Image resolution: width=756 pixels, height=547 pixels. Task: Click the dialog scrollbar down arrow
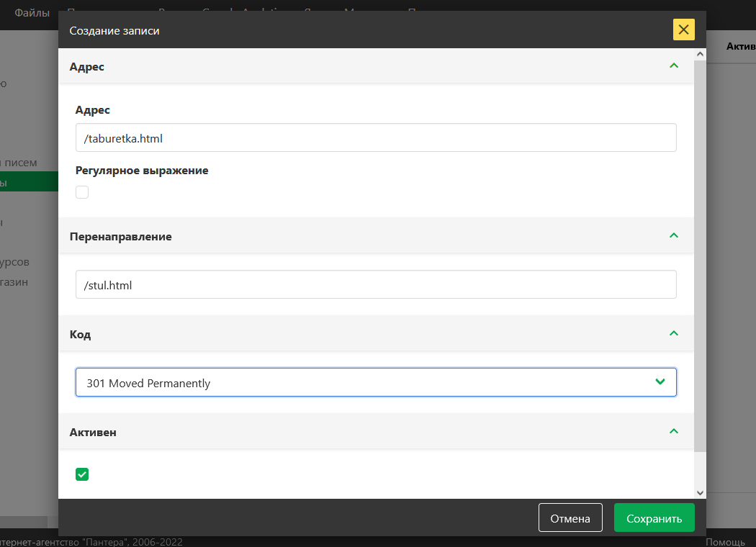point(700,492)
